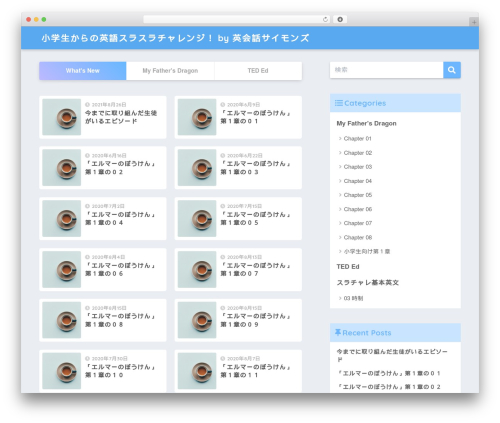Open the 03 時制 subcategory

tap(353, 298)
